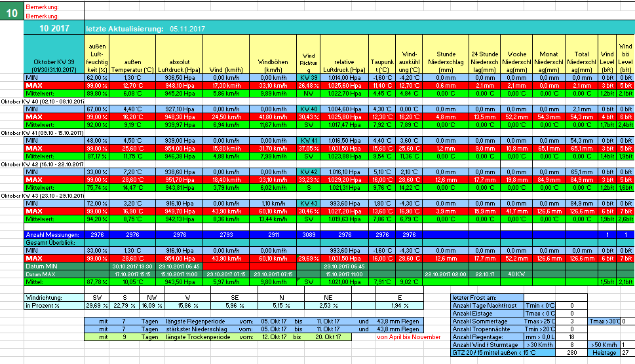Click the 24,50 km/h wind value
Image resolution: width=635 pixels, height=364 pixels.
tap(226, 117)
